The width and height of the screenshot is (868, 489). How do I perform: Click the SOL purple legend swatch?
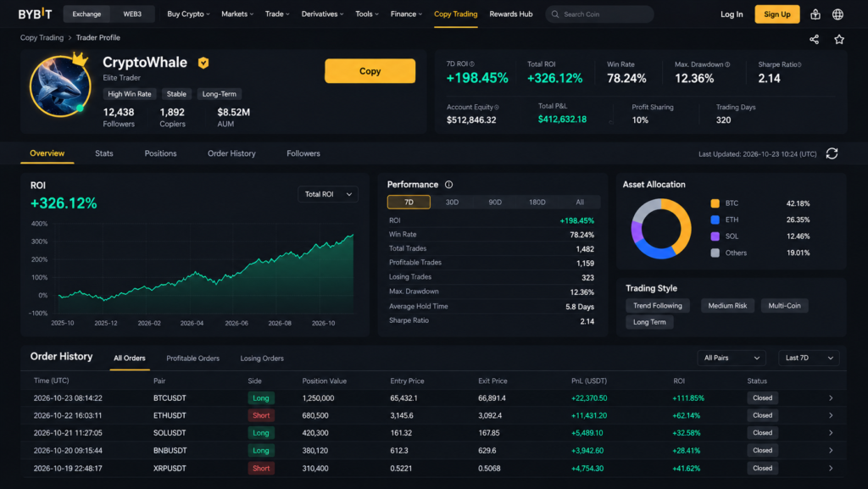715,236
